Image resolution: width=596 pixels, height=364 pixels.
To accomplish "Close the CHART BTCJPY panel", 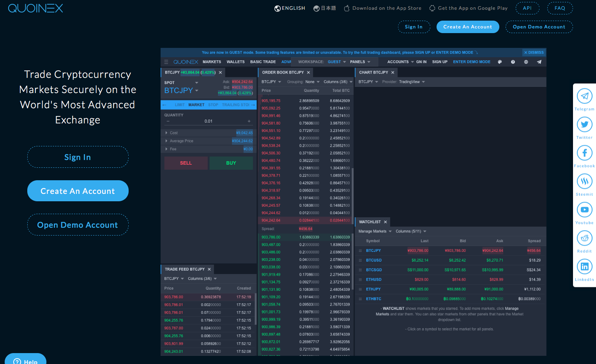I will (393, 72).
